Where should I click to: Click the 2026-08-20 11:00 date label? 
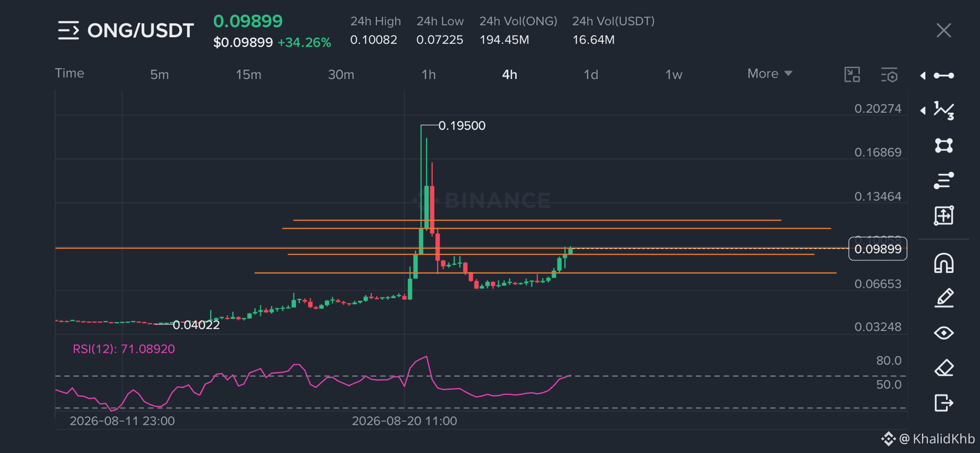pos(404,421)
